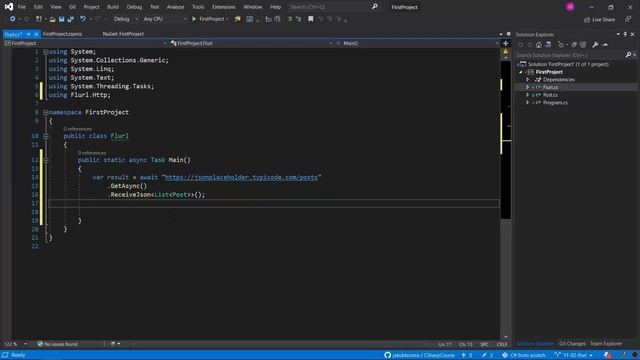640x360 pixels.
Task: Click the Collapse All icon in Solution Explorer
Action: [x=574, y=45]
